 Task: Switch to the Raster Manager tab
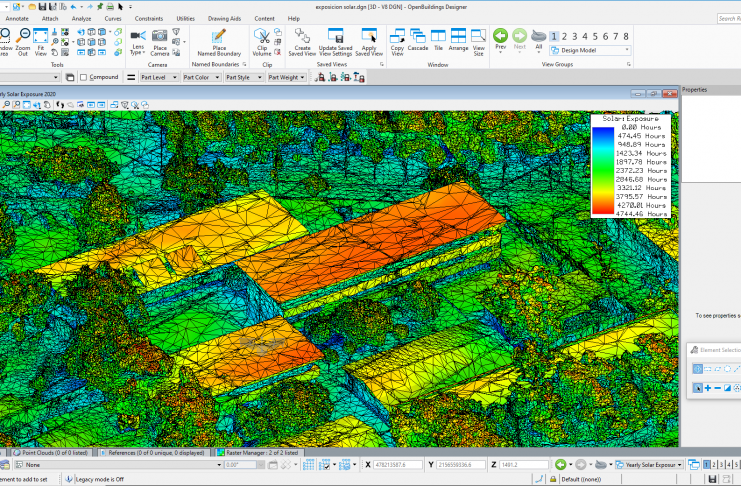pyautogui.click(x=262, y=453)
